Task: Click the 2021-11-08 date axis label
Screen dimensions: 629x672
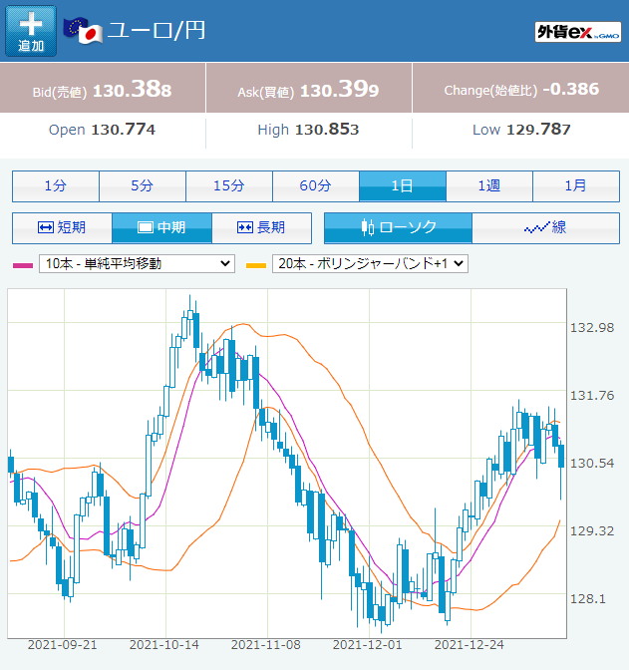Action: (x=266, y=645)
